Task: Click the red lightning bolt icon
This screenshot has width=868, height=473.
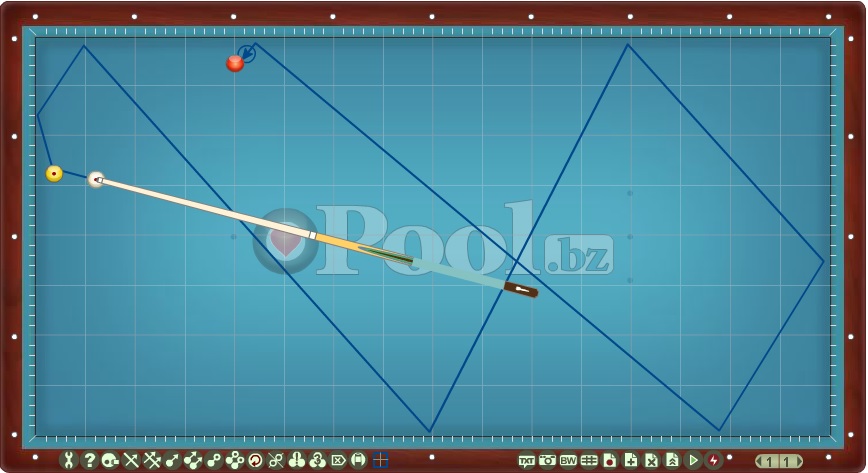Action: pyautogui.click(x=714, y=460)
